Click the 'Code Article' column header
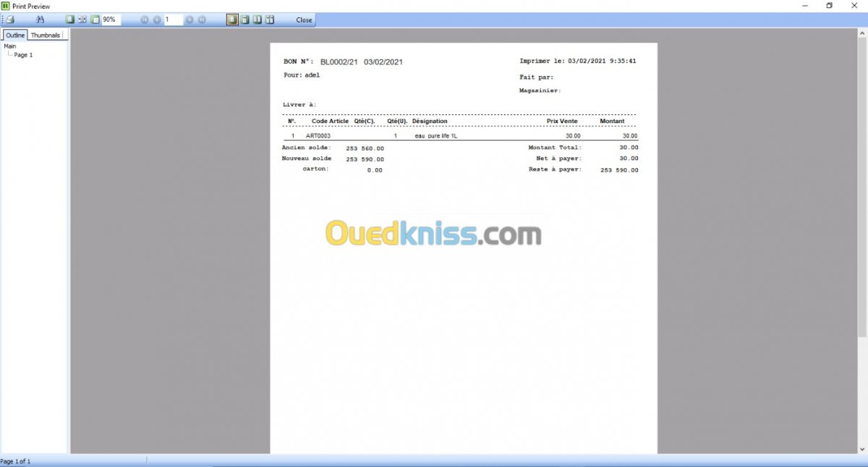The height and width of the screenshot is (467, 868). pos(330,121)
